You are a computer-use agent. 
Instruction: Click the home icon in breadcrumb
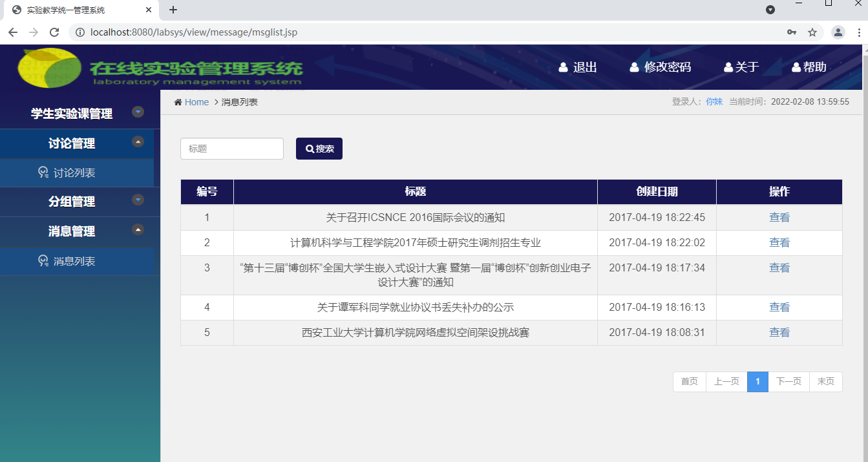(x=178, y=102)
